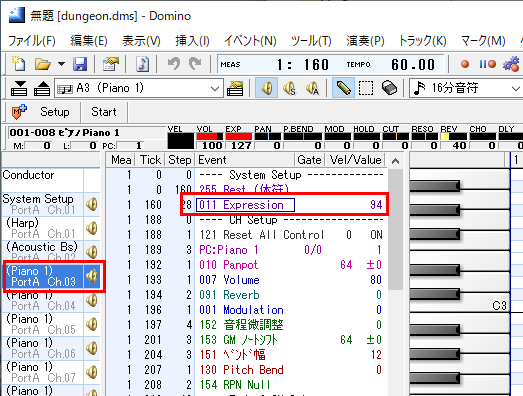Click the PAN level meter
Image resolution: width=523 pixels, height=396 pixels.
(268, 136)
